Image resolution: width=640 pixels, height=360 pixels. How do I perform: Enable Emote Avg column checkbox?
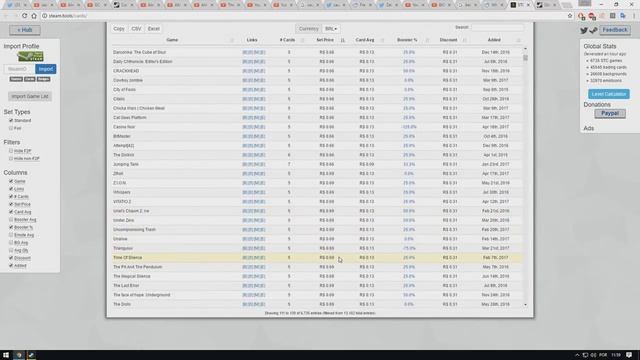point(11,235)
